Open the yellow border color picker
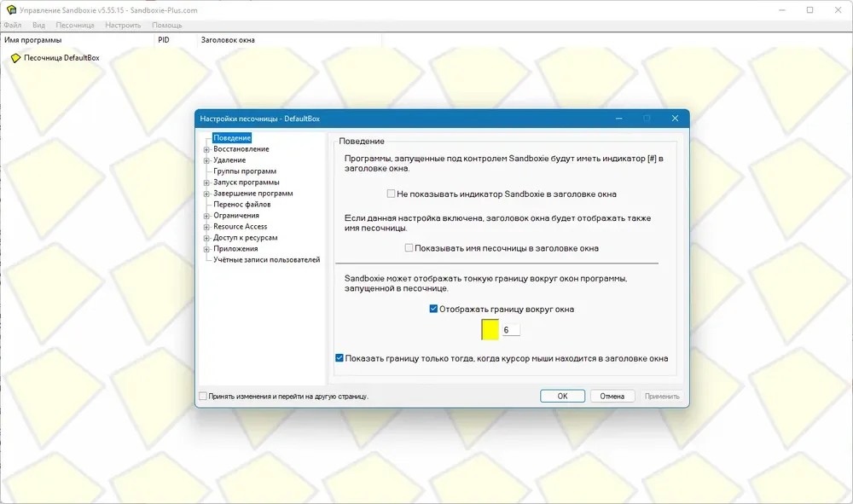Image resolution: width=853 pixels, height=504 pixels. 490,329
